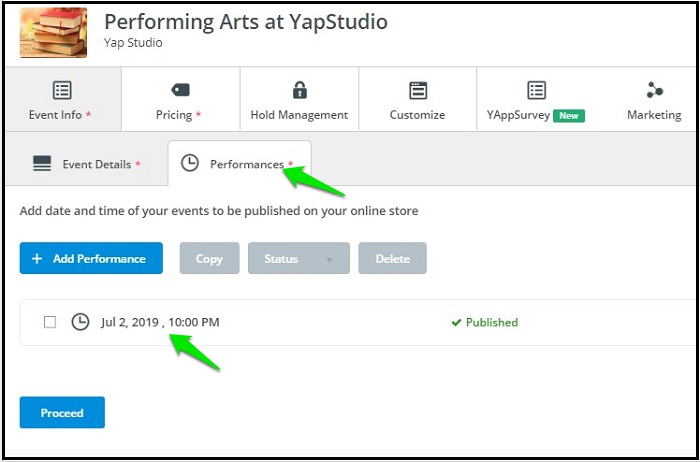The image size is (700, 462).
Task: Open the Customize tab
Action: coord(417,99)
